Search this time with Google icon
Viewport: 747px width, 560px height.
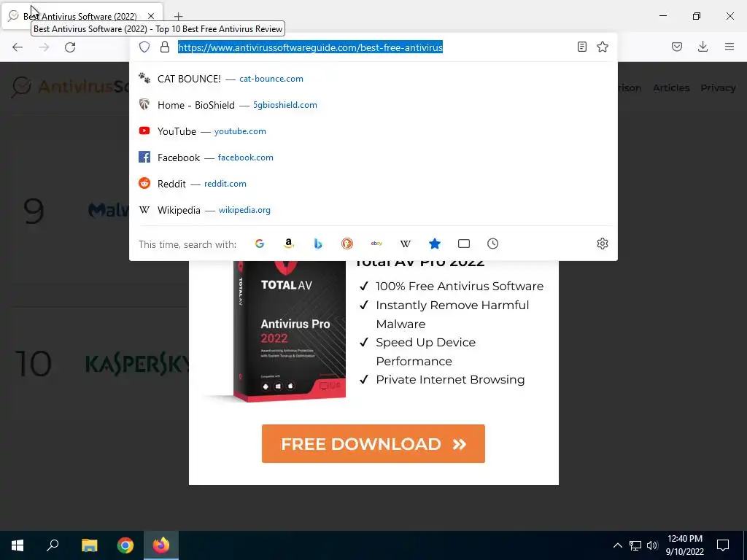pyautogui.click(x=260, y=244)
